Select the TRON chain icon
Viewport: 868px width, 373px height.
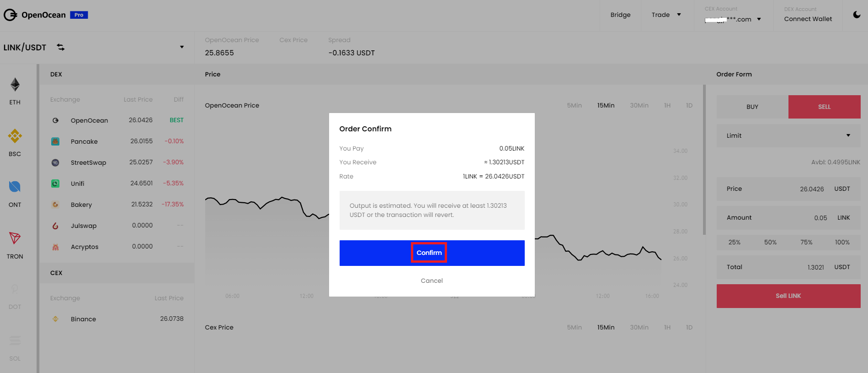point(15,238)
